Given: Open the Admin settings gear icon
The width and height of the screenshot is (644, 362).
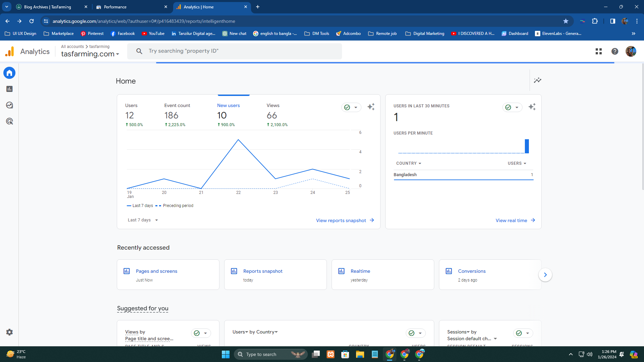Looking at the screenshot, I should pyautogui.click(x=9, y=332).
